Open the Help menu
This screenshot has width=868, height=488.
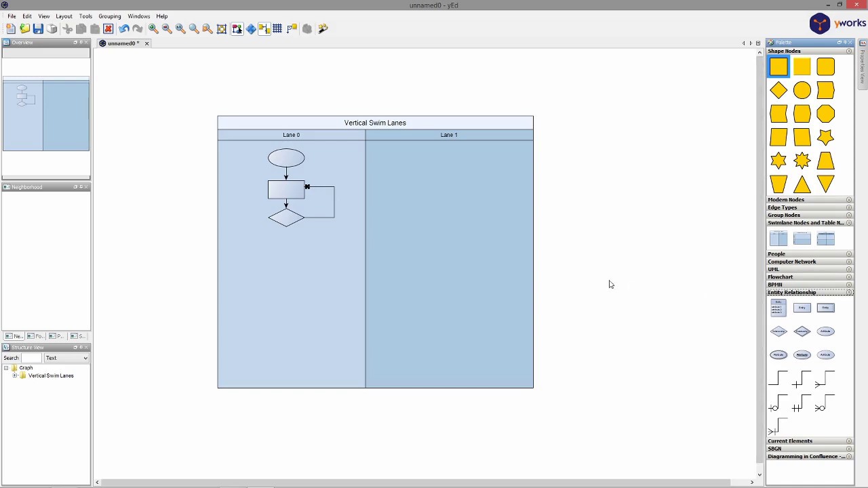pyautogui.click(x=162, y=16)
